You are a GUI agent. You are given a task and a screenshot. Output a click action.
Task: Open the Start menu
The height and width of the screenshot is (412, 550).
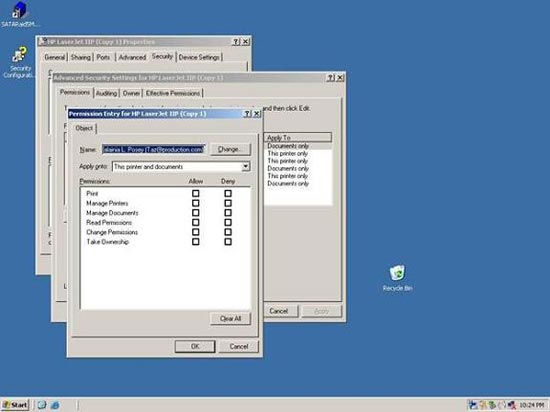(x=15, y=405)
